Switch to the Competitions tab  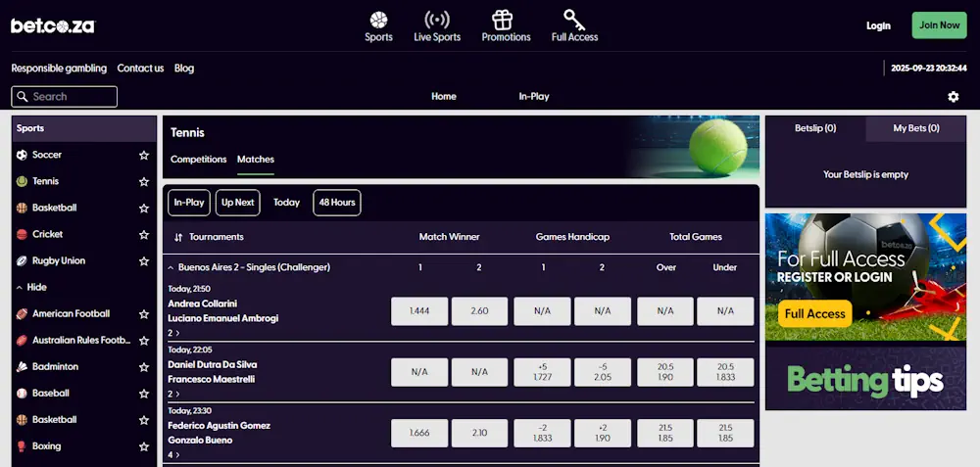pyautogui.click(x=198, y=160)
